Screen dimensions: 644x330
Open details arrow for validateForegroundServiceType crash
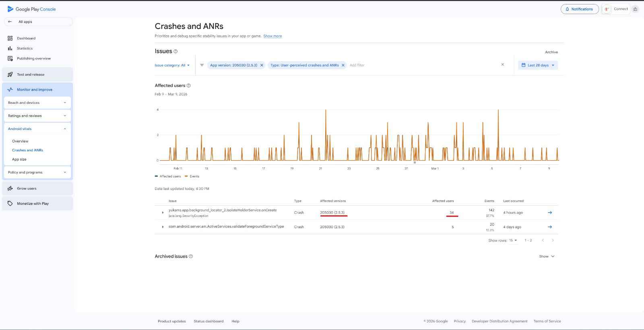[x=550, y=227]
